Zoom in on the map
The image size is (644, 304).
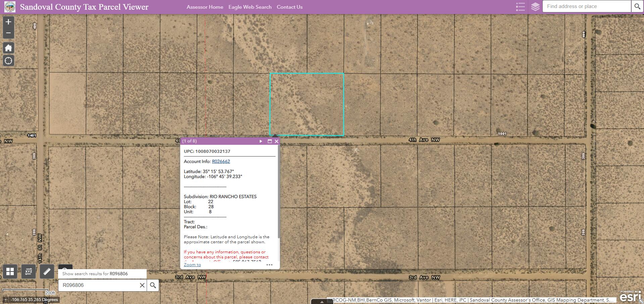8,22
